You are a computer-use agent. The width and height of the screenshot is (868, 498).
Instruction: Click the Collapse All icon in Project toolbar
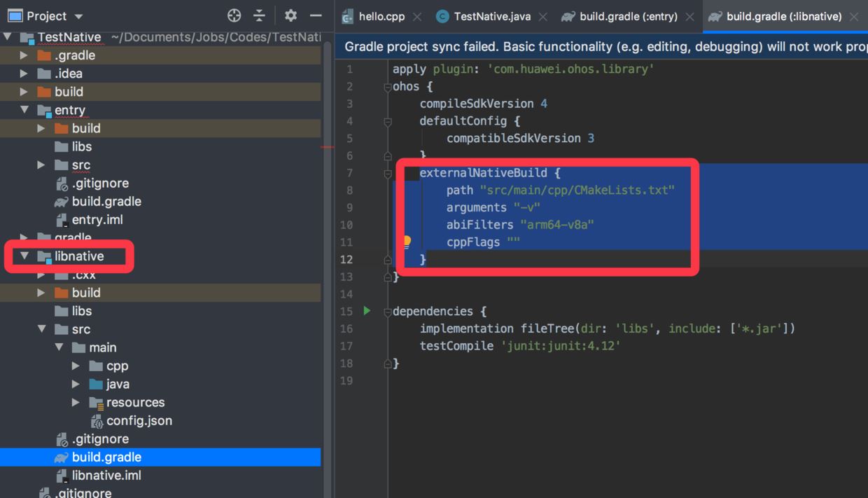point(260,15)
